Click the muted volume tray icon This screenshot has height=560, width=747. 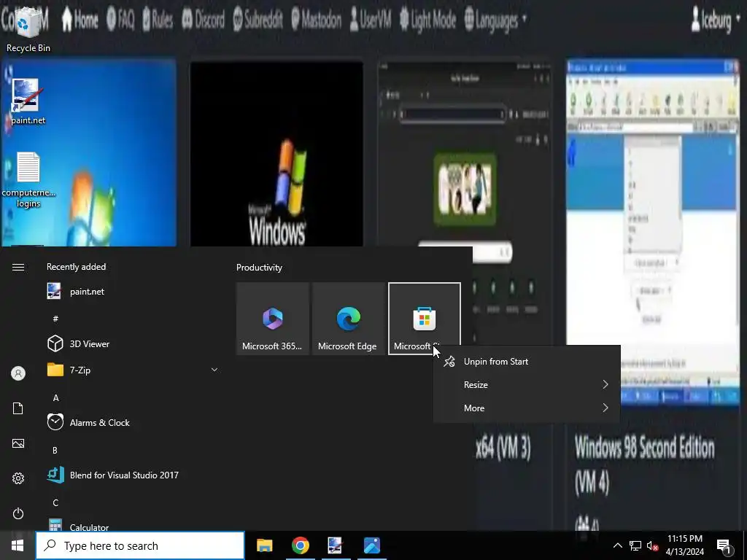(652, 545)
